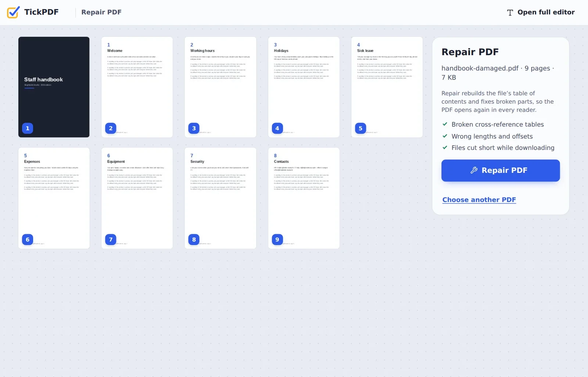Select the Holidays page thumbnail

click(x=304, y=87)
